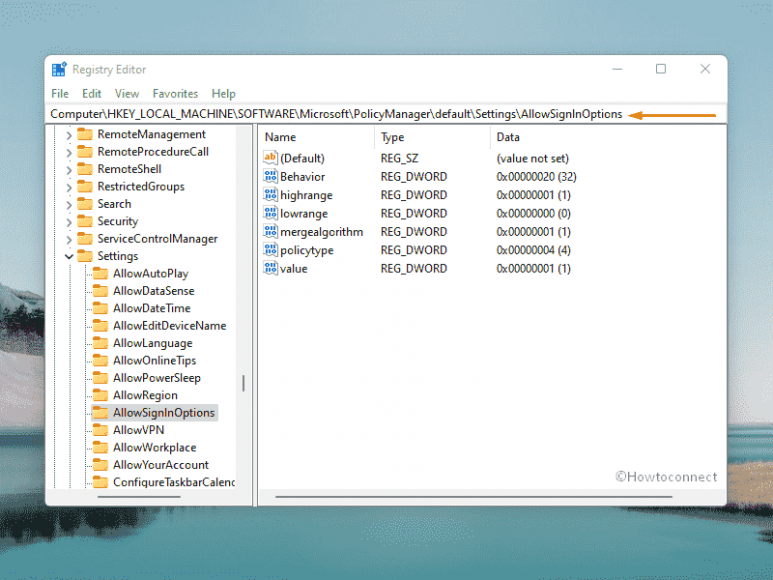Select the (Default) string value icon
This screenshot has height=580, width=773.
[270, 158]
